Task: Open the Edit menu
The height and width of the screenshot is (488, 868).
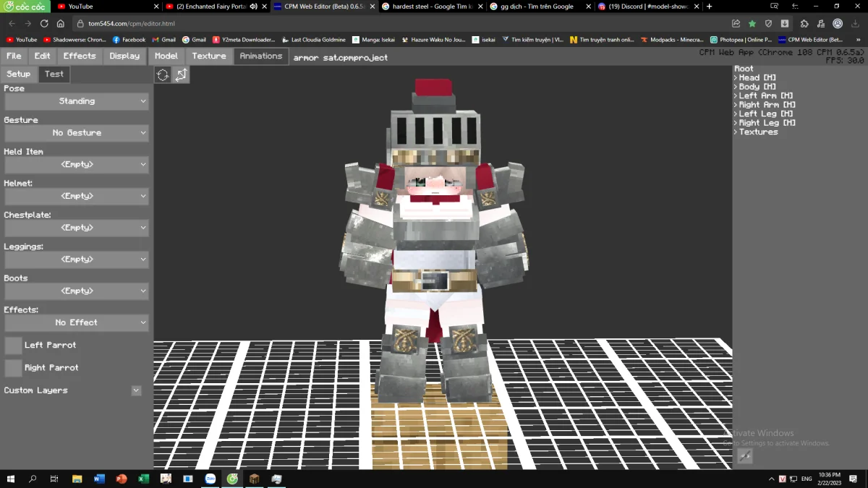Action: [43, 56]
